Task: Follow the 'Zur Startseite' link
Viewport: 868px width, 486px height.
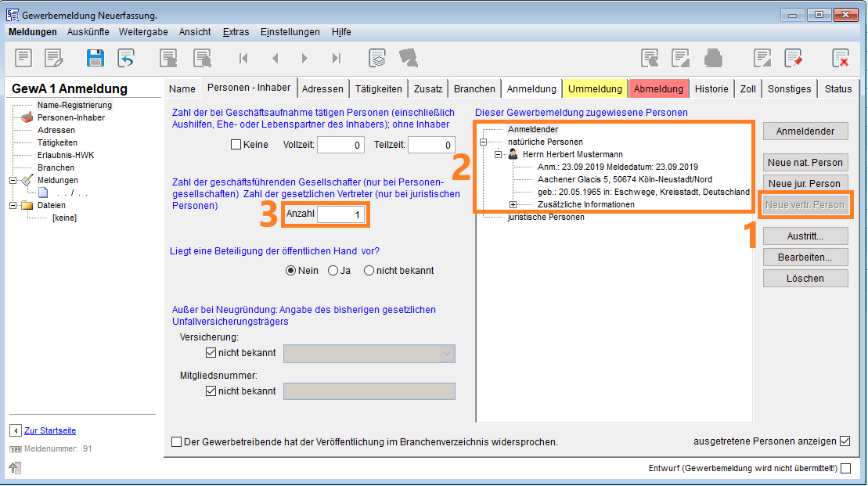Action: click(x=50, y=430)
